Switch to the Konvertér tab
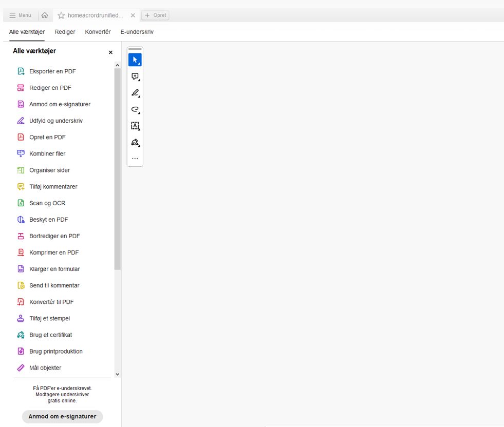 pyautogui.click(x=98, y=32)
